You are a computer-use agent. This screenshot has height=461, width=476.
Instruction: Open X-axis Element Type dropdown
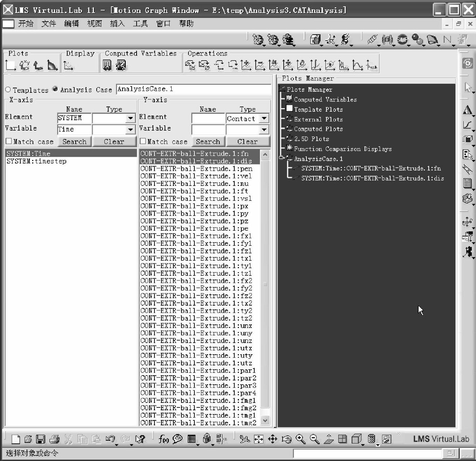130,118
